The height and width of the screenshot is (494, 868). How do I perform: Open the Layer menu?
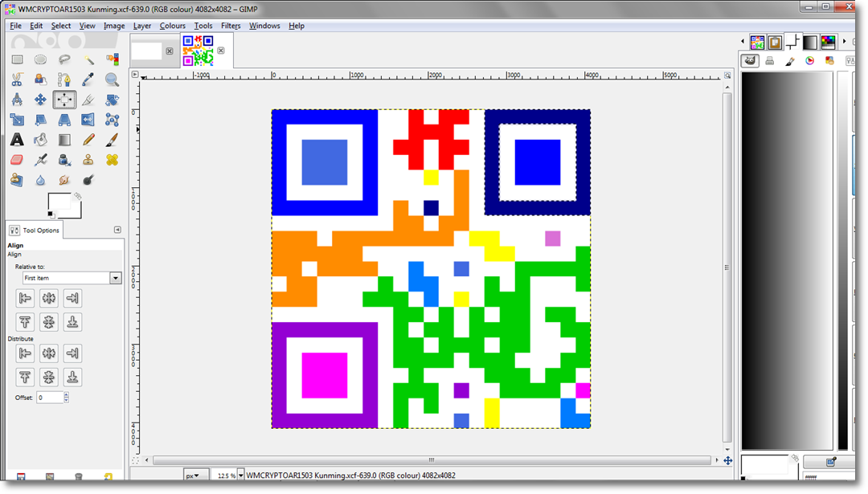click(141, 26)
